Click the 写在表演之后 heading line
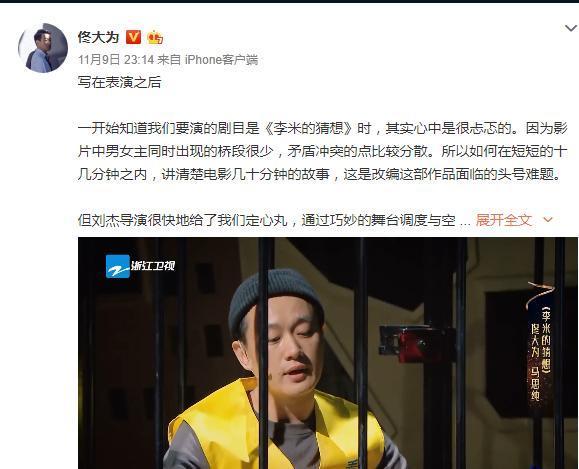 coord(120,82)
